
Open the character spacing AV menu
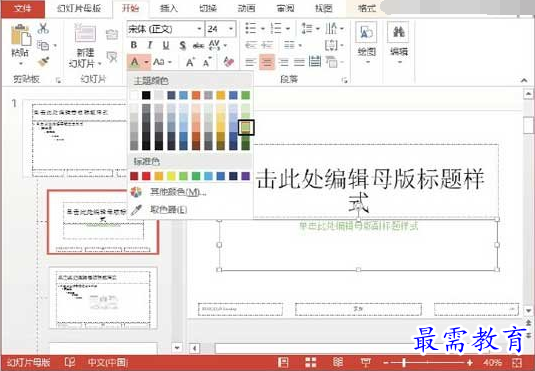(x=217, y=45)
